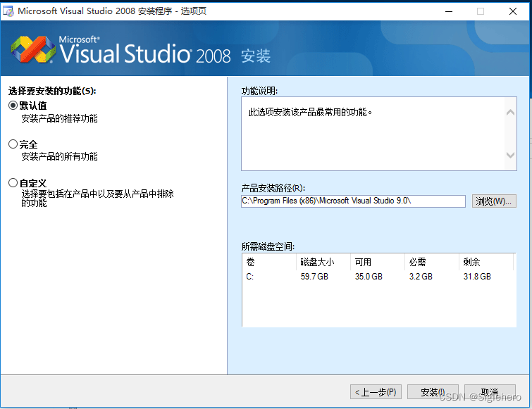This screenshot has width=532, height=409.
Task: Choose the 完全 full installation option
Action: (13, 144)
